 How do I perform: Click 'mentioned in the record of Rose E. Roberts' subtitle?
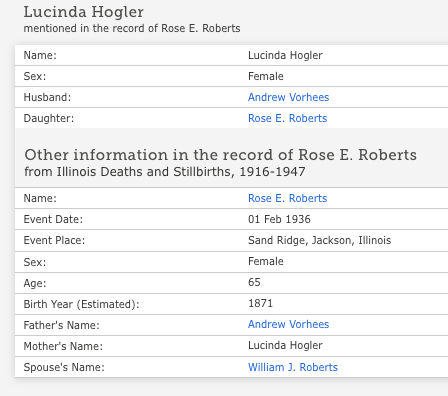[x=132, y=28]
